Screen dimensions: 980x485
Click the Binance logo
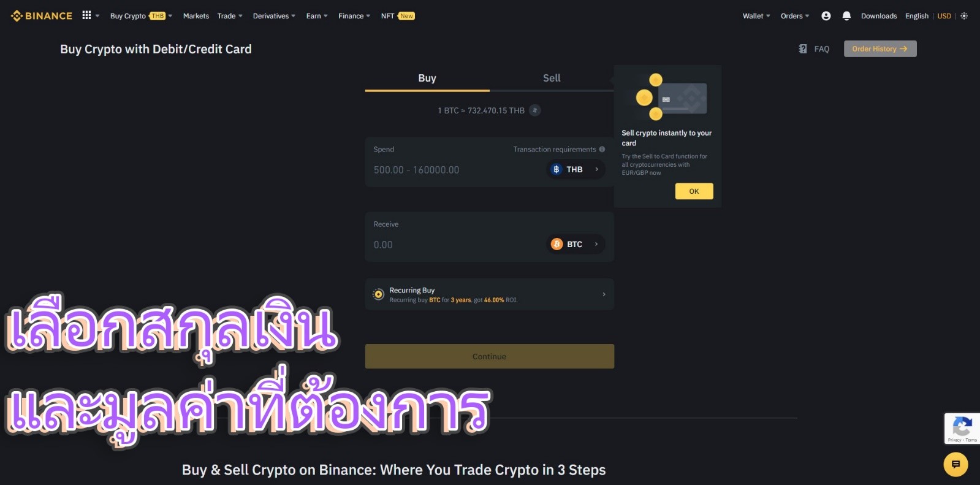coord(42,16)
